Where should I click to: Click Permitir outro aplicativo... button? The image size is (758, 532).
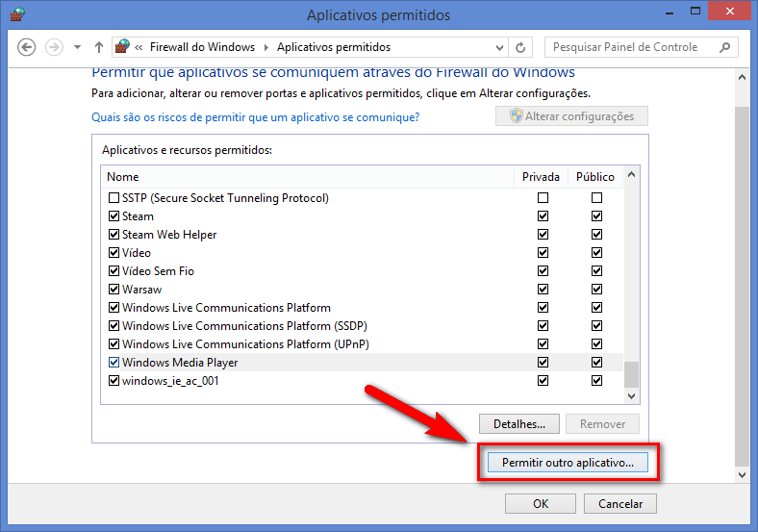point(568,463)
